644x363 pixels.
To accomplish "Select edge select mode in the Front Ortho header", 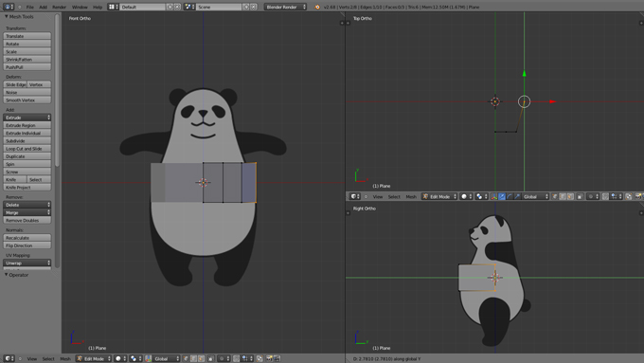I will point(193,358).
